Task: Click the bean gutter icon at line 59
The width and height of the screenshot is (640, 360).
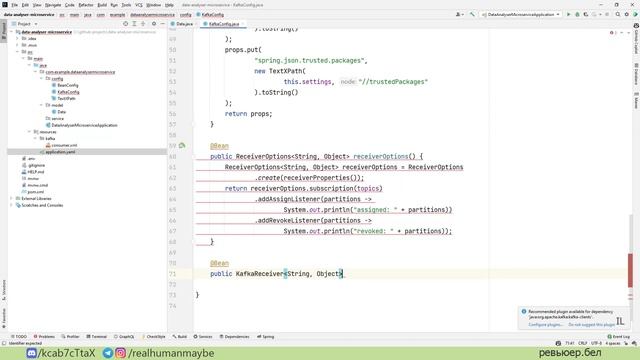Action: coord(182,145)
